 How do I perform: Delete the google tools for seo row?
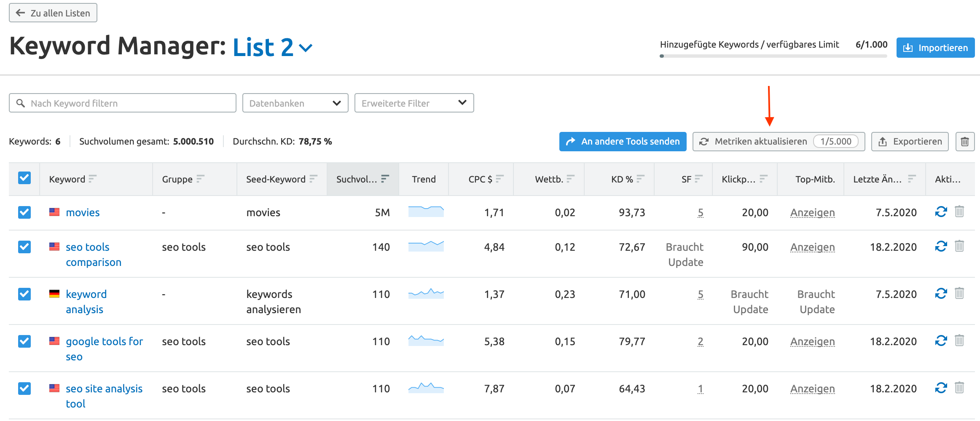(959, 340)
